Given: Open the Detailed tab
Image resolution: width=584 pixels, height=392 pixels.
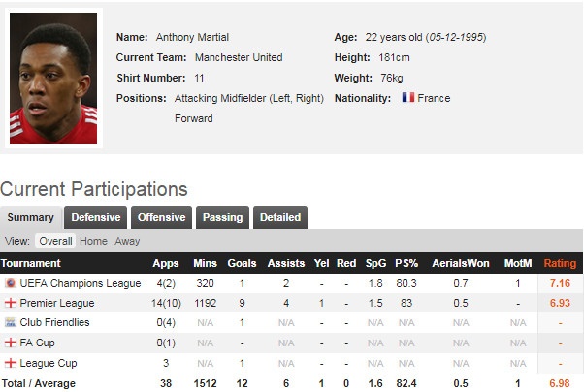Looking at the screenshot, I should coord(280,217).
